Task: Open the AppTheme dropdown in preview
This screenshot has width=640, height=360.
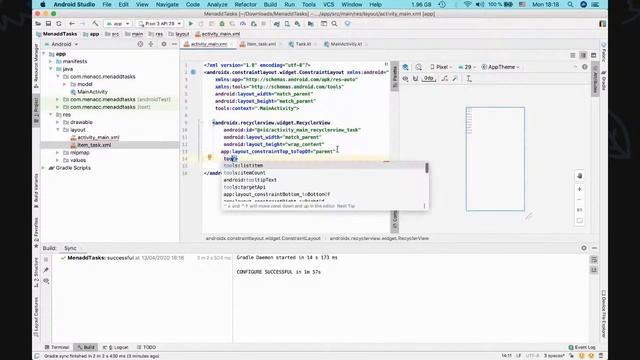Action: tap(500, 67)
